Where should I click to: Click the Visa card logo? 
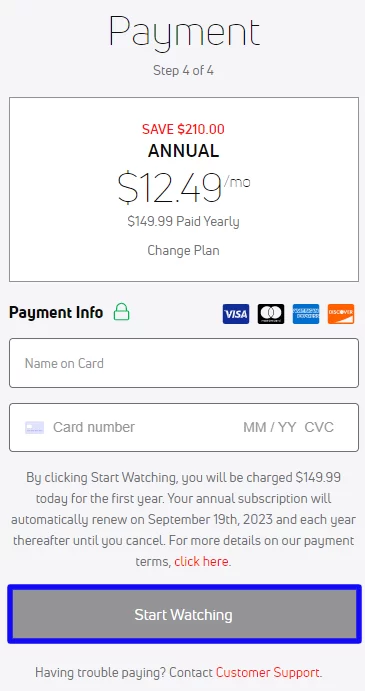coord(236,314)
